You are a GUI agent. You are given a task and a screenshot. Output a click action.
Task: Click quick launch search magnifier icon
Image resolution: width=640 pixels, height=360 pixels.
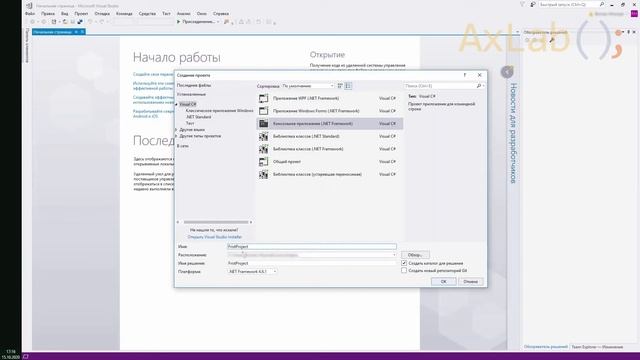(x=602, y=4)
